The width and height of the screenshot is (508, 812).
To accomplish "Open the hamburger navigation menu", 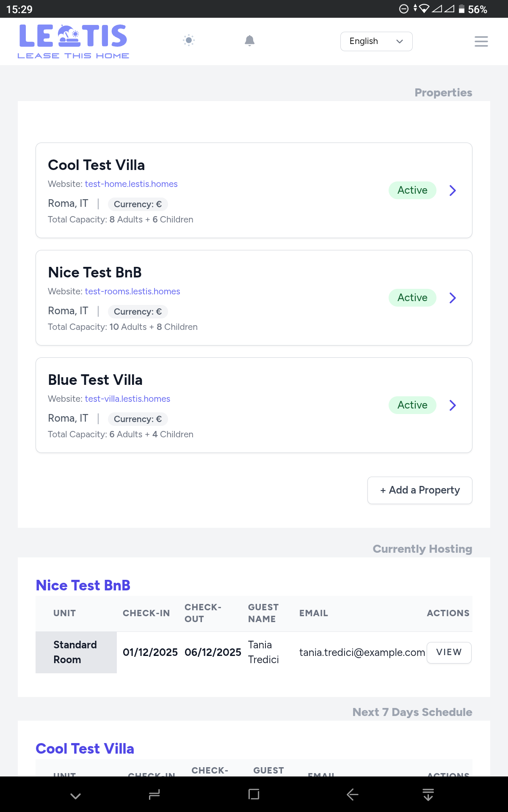I will pyautogui.click(x=481, y=41).
